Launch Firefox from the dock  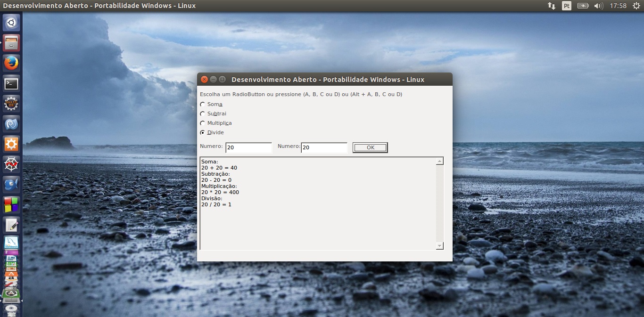(x=11, y=63)
